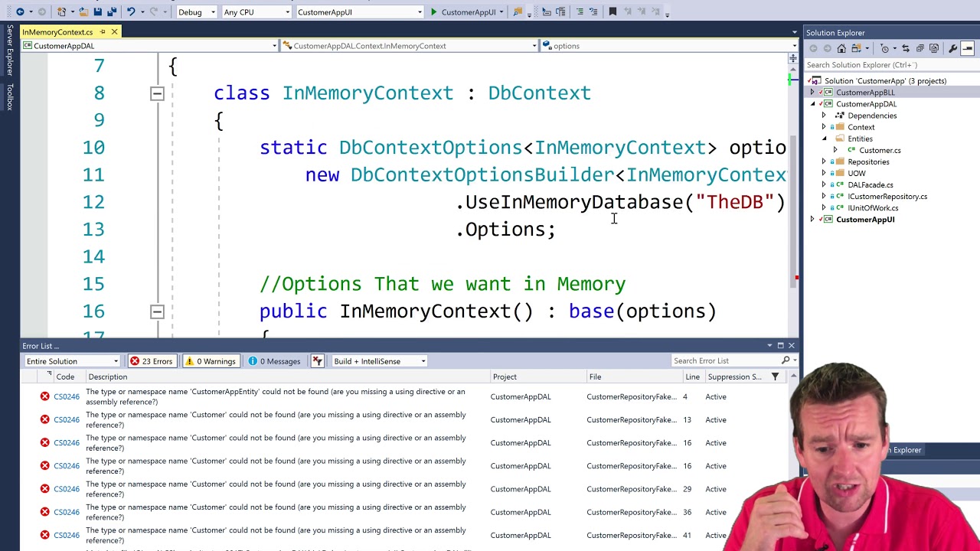Open the Build + IntelliSense dropdown
The width and height of the screenshot is (980, 551).
tap(379, 361)
